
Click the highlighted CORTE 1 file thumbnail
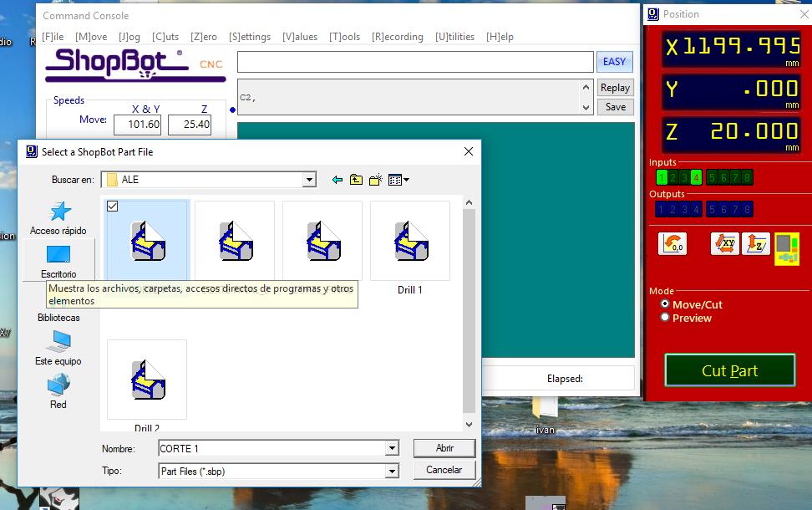click(147, 241)
